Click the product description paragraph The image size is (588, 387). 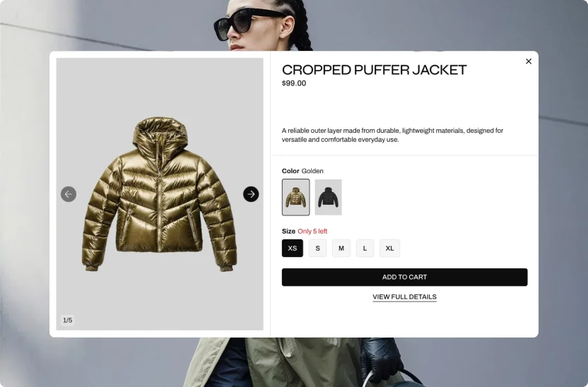click(x=393, y=136)
